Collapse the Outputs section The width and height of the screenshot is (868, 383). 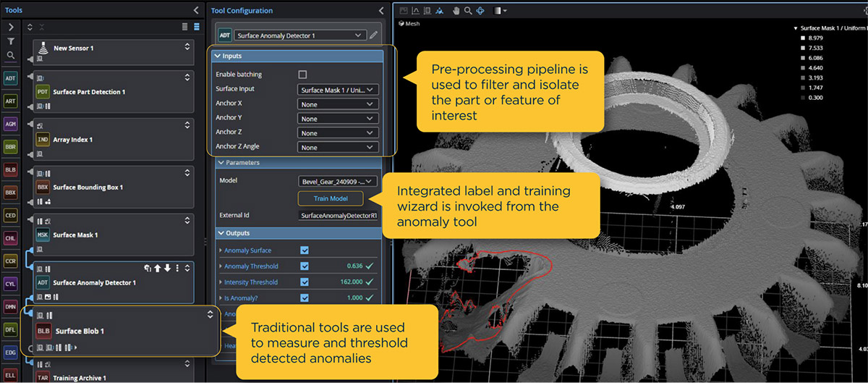(x=221, y=233)
